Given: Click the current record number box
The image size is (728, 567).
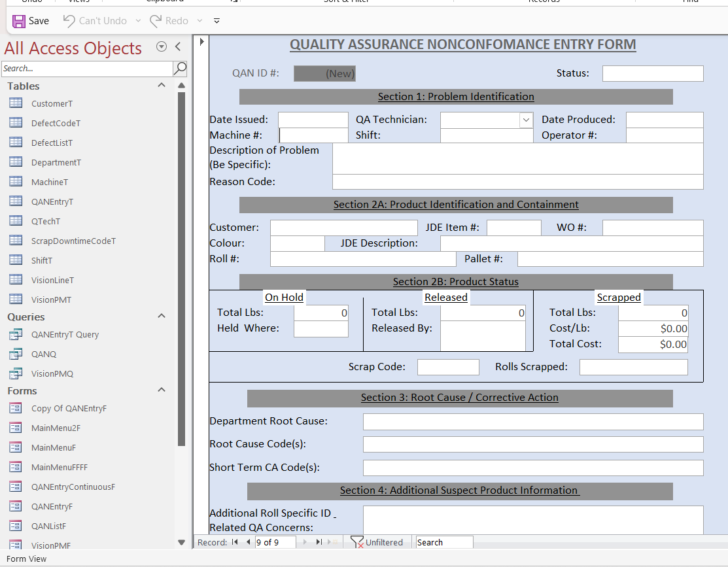Looking at the screenshot, I should click(275, 542).
